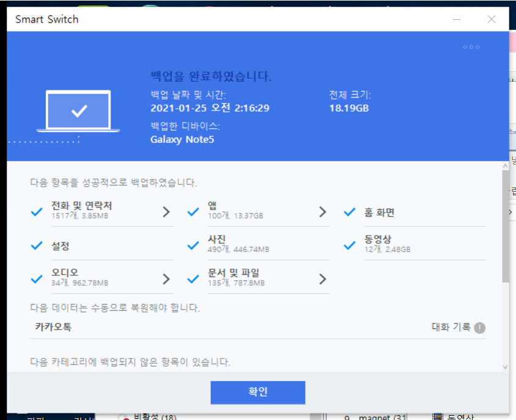This screenshot has width=516, height=420.
Task: Click 1517개, 3.85MB contacts size text
Action: [x=79, y=215]
